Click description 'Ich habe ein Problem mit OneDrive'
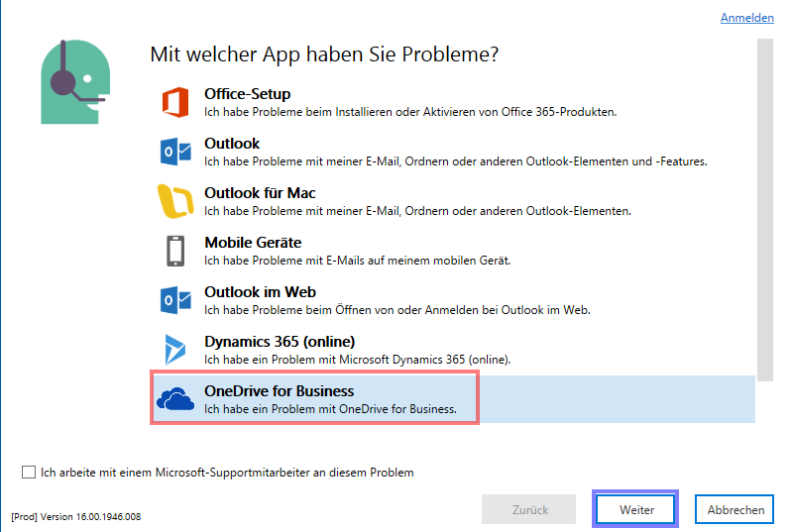The image size is (792, 532). [x=330, y=409]
